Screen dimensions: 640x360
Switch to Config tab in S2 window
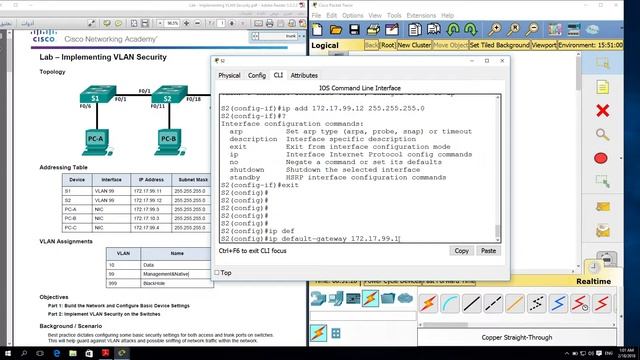coord(257,76)
